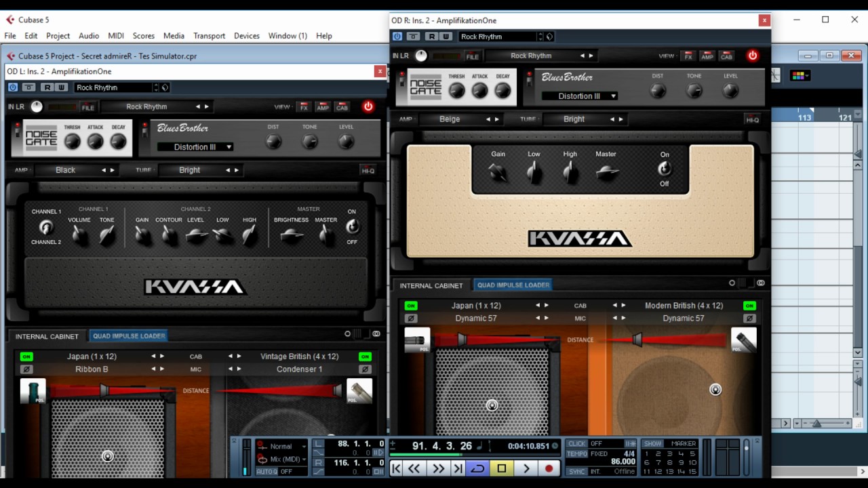Go to project start in transport

pyautogui.click(x=396, y=468)
